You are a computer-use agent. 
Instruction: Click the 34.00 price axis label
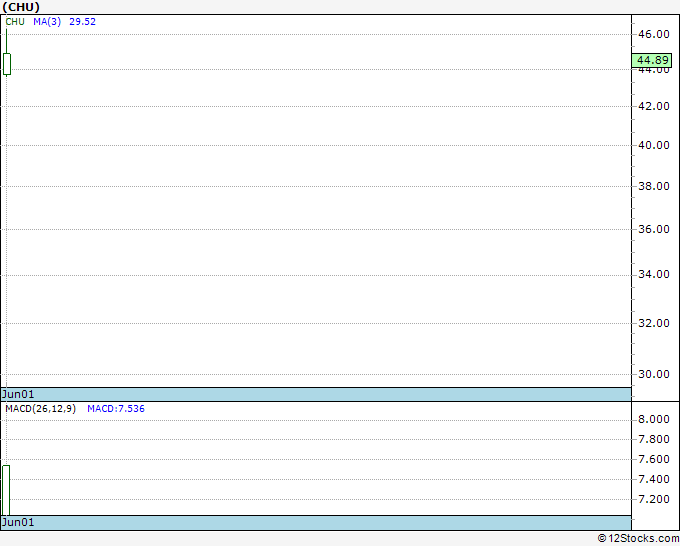[x=654, y=275]
